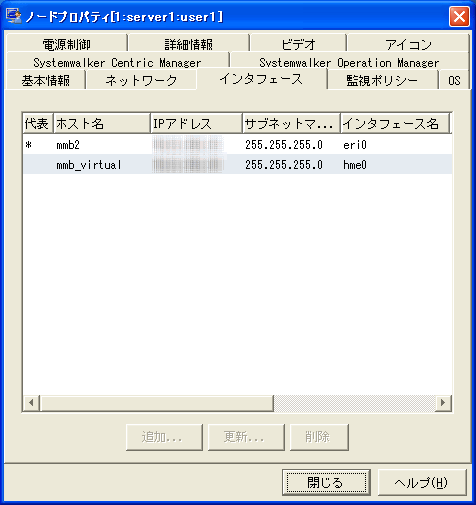
Task: Click the scroll right arrow of list
Action: 443,403
